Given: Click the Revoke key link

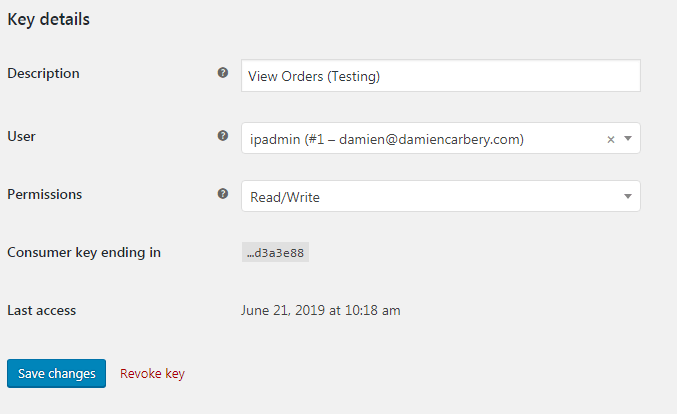Looking at the screenshot, I should click(x=152, y=373).
